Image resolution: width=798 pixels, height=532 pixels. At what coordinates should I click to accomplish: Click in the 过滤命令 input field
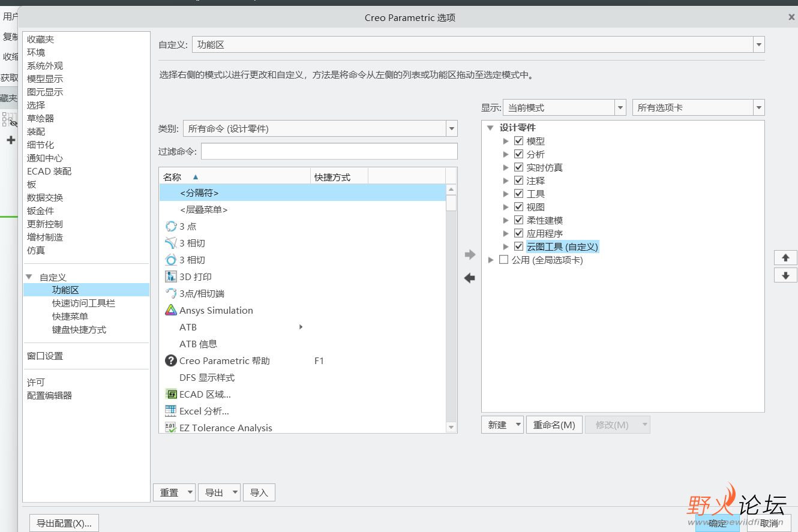click(329, 151)
